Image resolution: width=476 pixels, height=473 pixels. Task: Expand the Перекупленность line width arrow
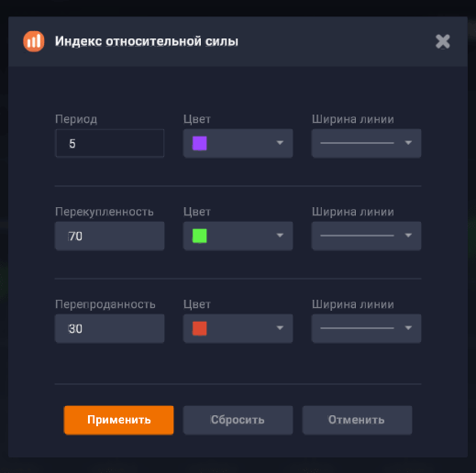pyautogui.click(x=408, y=236)
